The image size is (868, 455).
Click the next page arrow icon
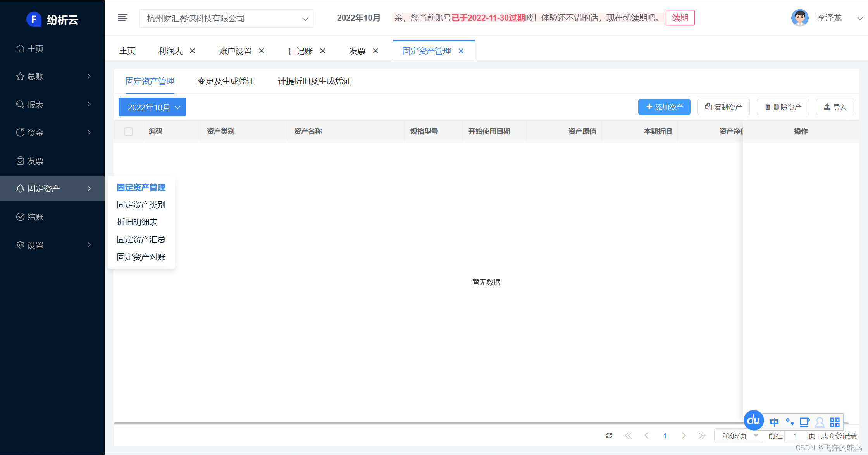[x=684, y=436]
